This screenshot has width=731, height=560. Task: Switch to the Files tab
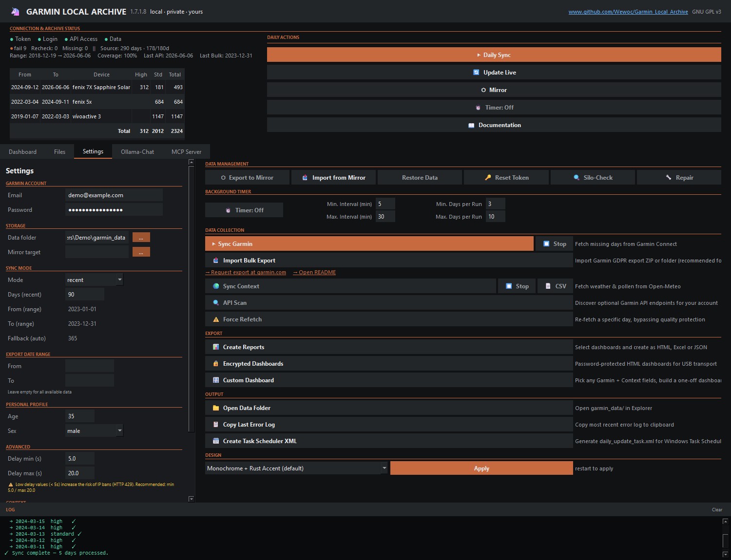tap(59, 151)
